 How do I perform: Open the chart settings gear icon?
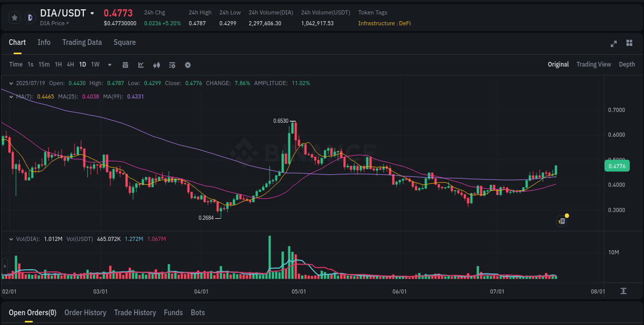pyautogui.click(x=188, y=64)
